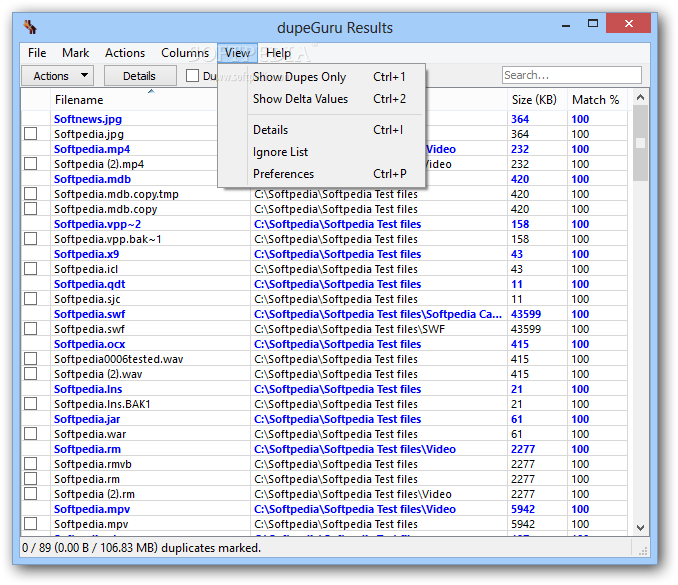This screenshot has width=678, height=585.
Task: Mark the Softpedia.war checkbox
Action: click(31, 434)
